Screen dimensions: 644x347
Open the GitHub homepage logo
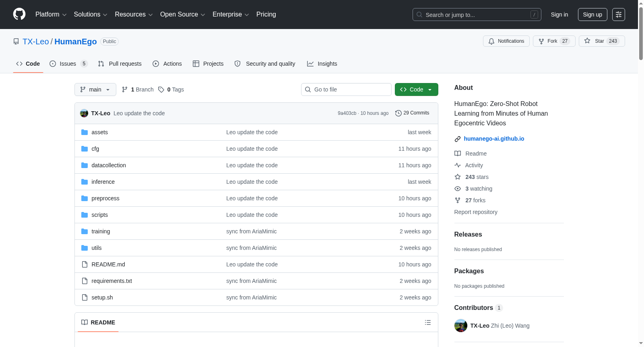click(x=19, y=15)
